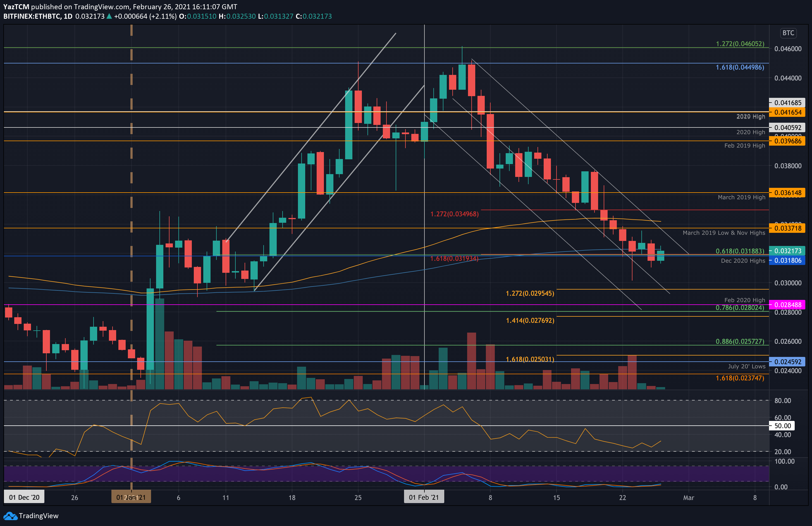
Task: Click the 01 Jan '21 highlighted date marker
Action: 131,497
